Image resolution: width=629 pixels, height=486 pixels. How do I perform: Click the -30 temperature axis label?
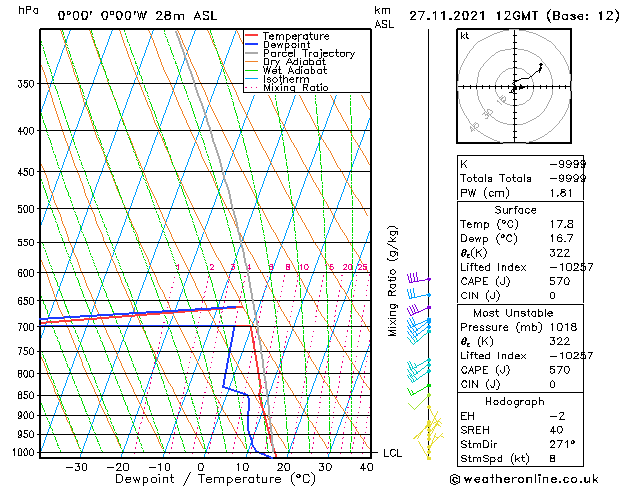[x=76, y=467]
